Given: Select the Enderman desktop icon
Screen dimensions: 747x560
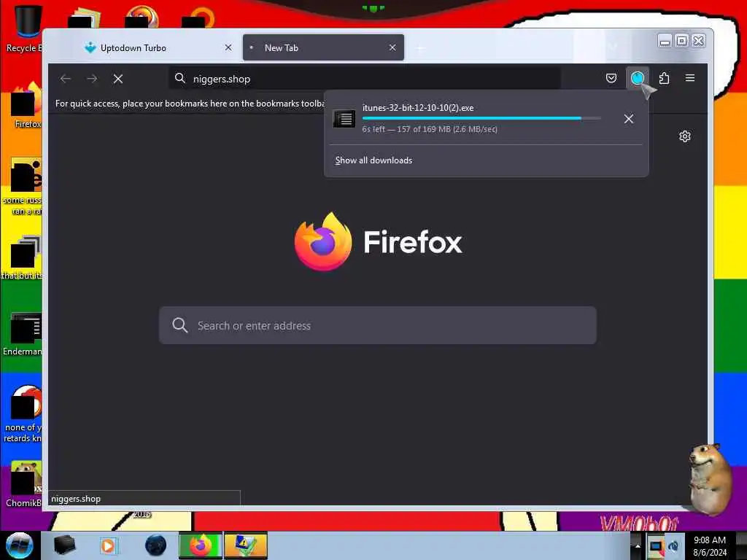Looking at the screenshot, I should pos(23,334).
